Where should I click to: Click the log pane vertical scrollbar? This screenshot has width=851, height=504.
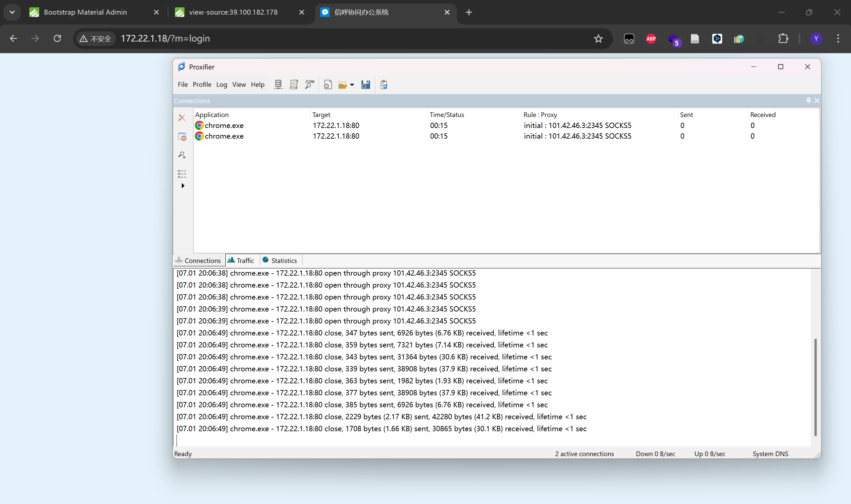pos(815,387)
